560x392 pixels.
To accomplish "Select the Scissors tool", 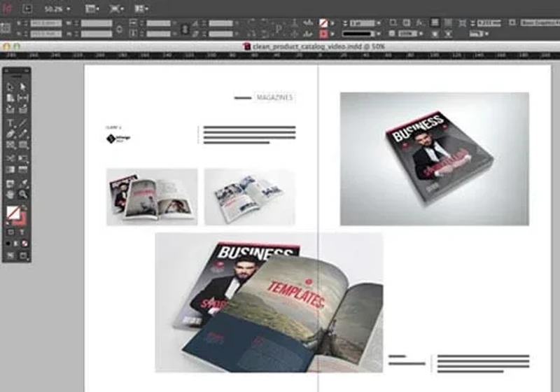I will click(10, 158).
